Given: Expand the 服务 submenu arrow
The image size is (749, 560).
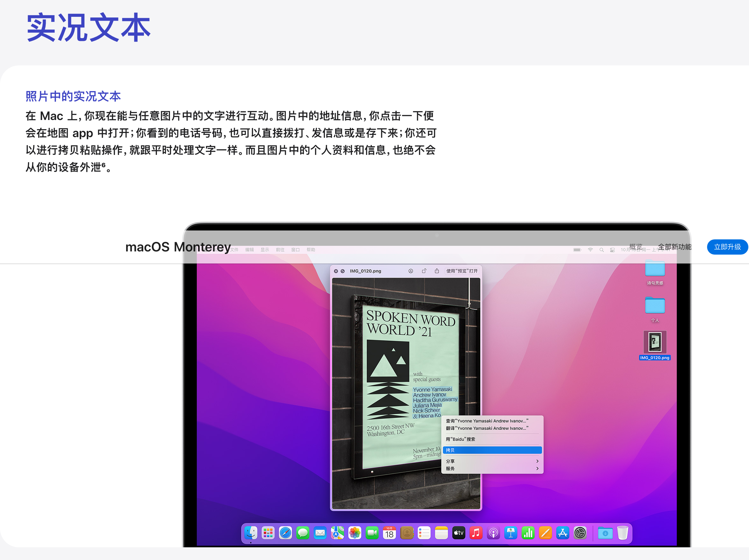Looking at the screenshot, I should tap(537, 469).
